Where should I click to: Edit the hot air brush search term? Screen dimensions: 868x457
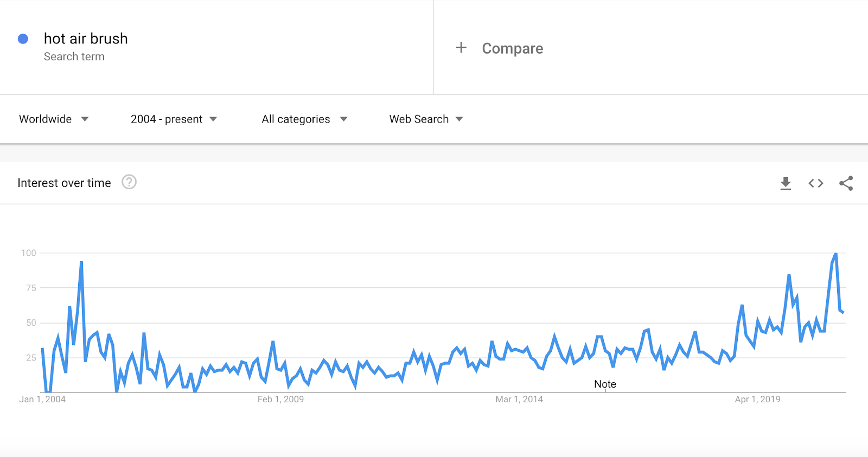86,38
